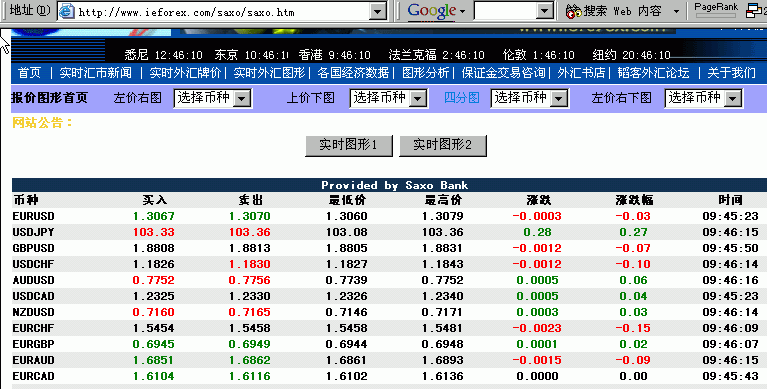Open 韬客外汇论坛 navigation link
This screenshot has height=389, width=767.
(x=653, y=73)
